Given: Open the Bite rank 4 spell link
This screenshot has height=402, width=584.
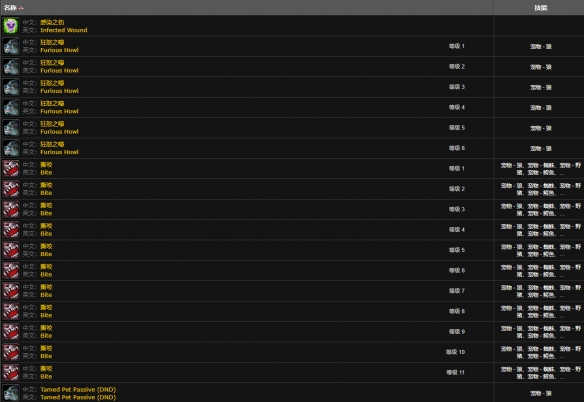Looking at the screenshot, I should (46, 234).
